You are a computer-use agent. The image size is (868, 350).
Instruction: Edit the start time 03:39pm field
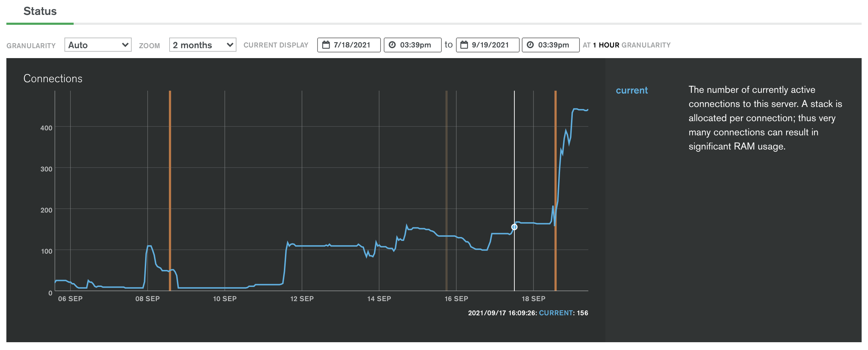point(413,45)
